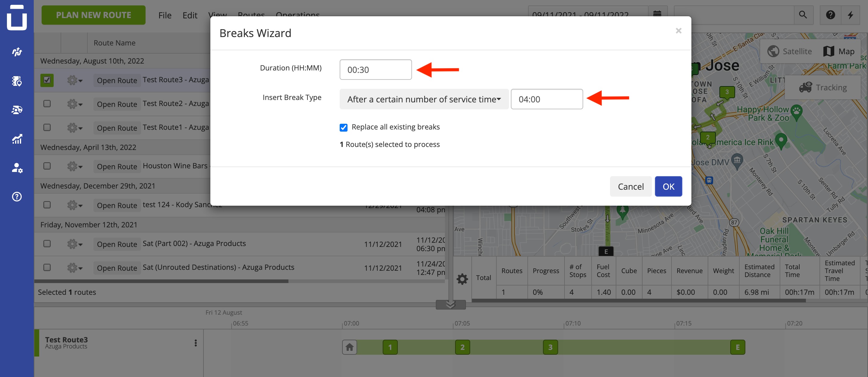The height and width of the screenshot is (377, 868).
Task: Check the test 124 row checkbox
Action: coord(47,205)
